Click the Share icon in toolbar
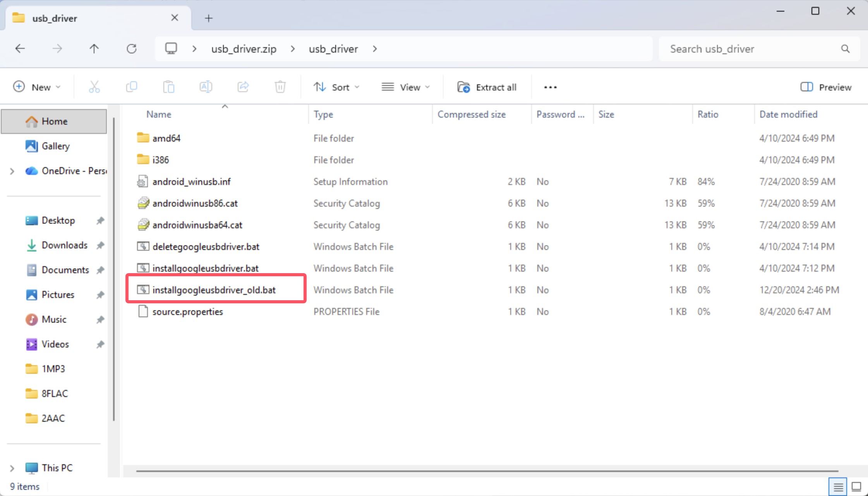 243,87
